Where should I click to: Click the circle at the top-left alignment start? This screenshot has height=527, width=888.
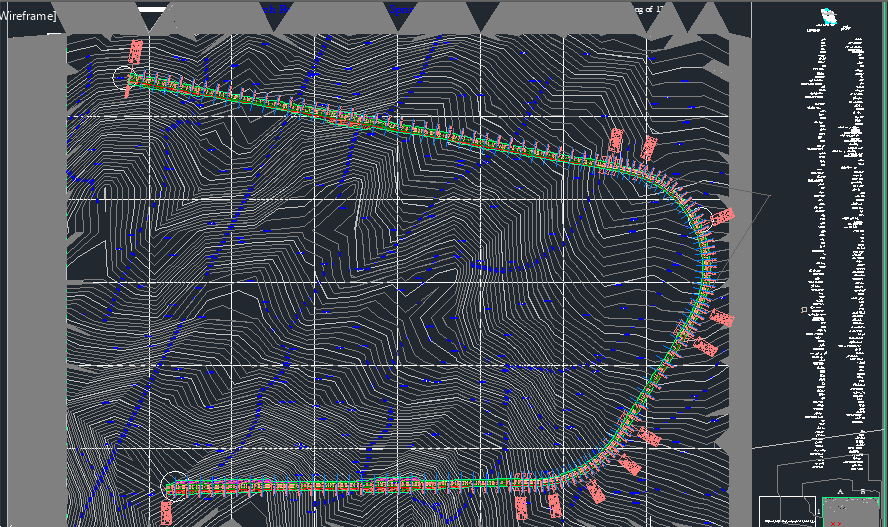124,77
